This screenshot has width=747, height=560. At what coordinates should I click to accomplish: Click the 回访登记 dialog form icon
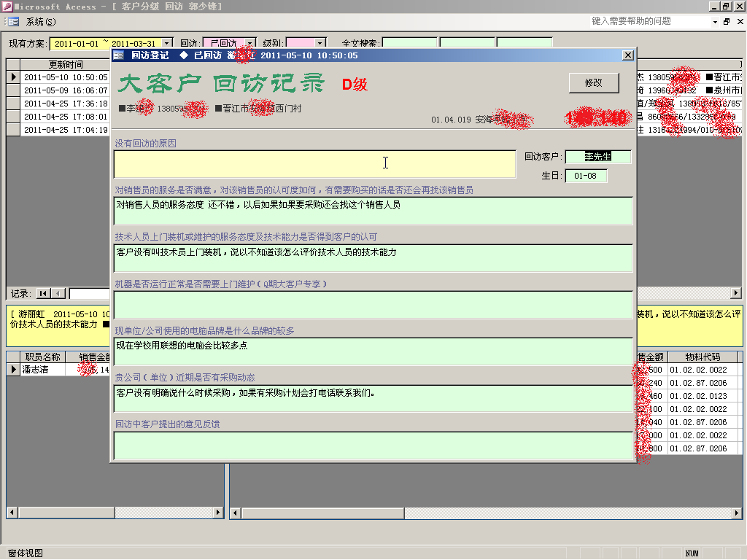118,55
